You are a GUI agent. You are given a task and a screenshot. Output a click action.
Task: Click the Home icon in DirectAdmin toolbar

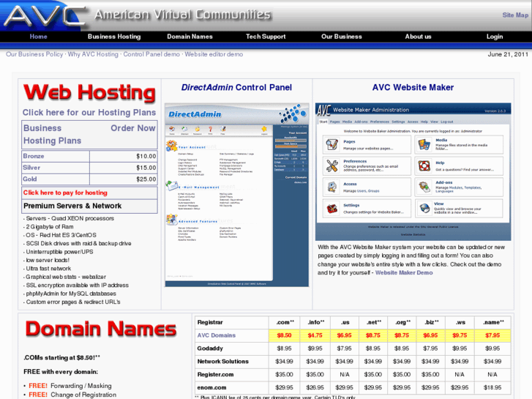click(172, 129)
